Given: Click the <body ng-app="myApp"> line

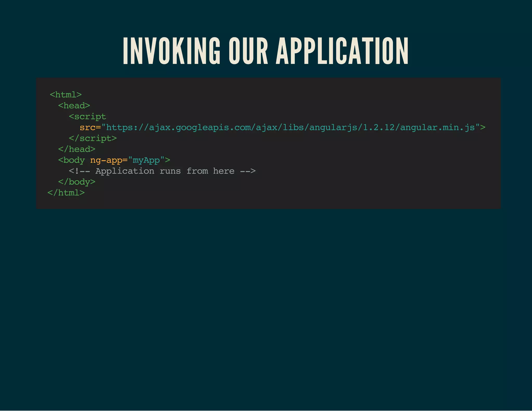Looking at the screenshot, I should (114, 160).
